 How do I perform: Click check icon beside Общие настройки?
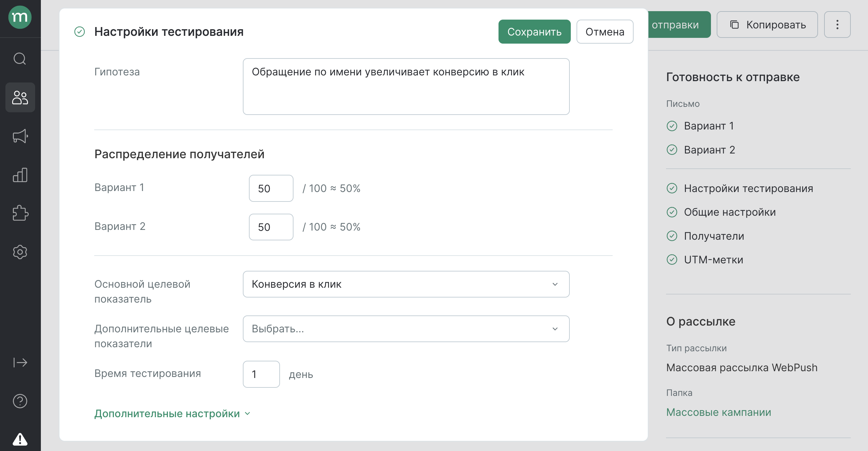(x=672, y=212)
